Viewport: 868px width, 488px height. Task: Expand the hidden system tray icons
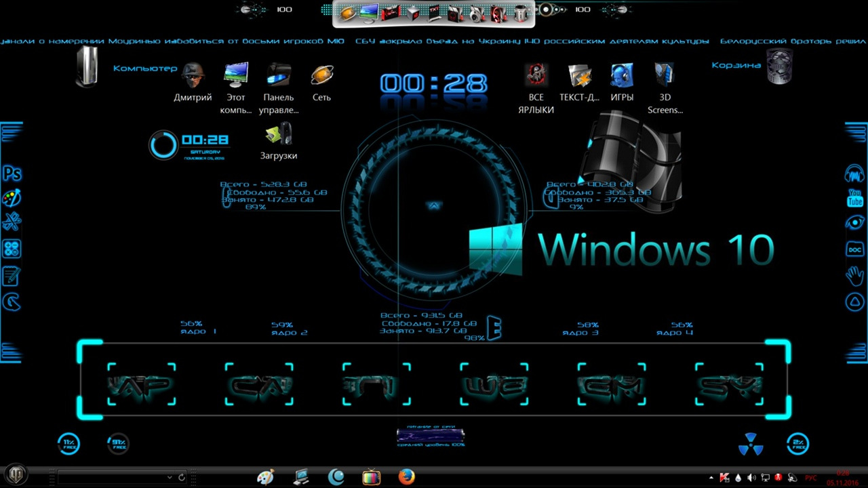click(711, 478)
